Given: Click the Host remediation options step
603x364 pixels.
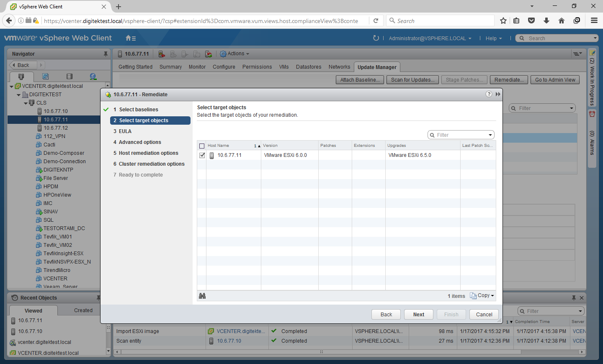Looking at the screenshot, I should pyautogui.click(x=148, y=153).
